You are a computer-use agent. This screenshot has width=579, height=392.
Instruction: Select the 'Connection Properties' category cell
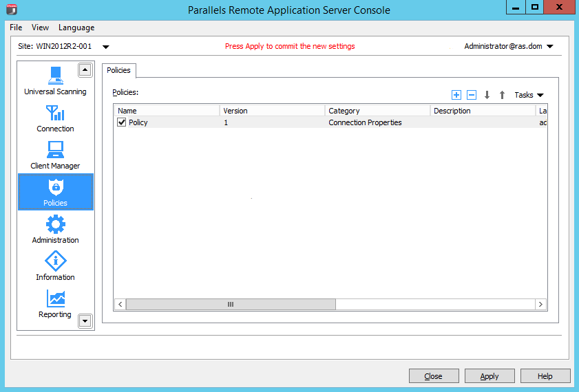(x=365, y=122)
